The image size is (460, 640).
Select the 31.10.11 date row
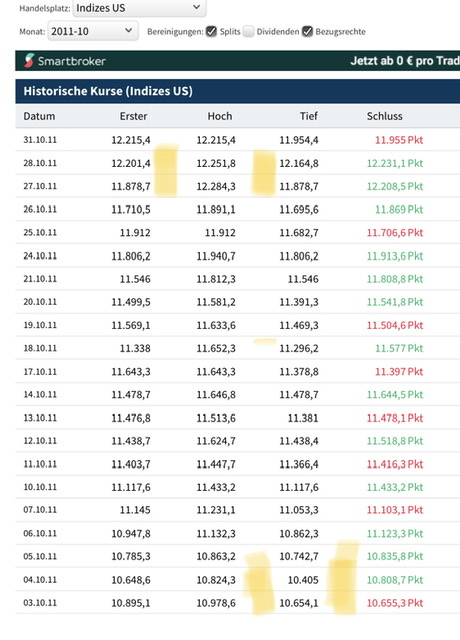[238, 140]
